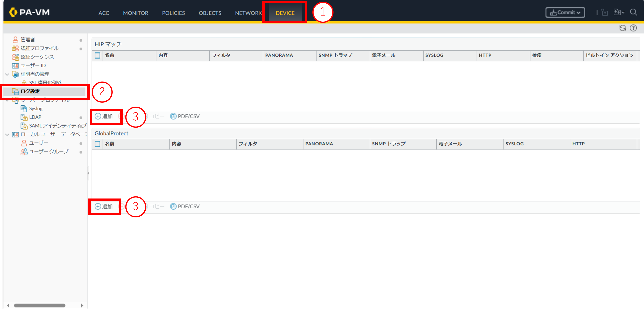Click PDF/CSV export under HIP match
Screen dimensions: 644x309
(x=185, y=116)
